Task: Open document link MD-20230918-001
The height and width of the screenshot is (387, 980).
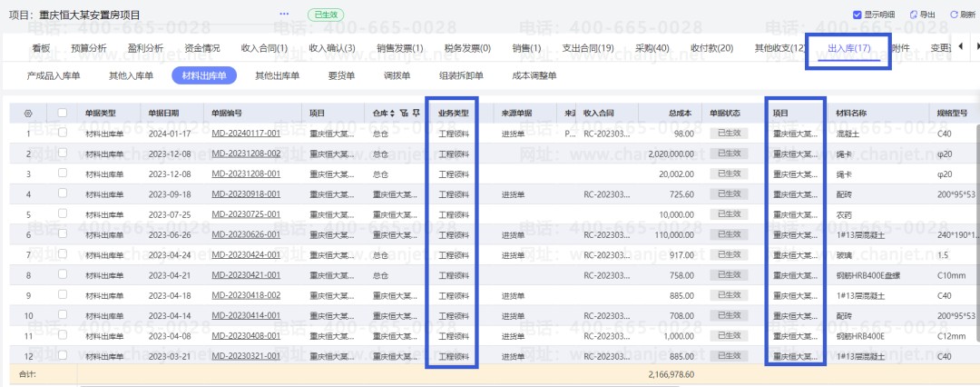Action: (x=246, y=194)
